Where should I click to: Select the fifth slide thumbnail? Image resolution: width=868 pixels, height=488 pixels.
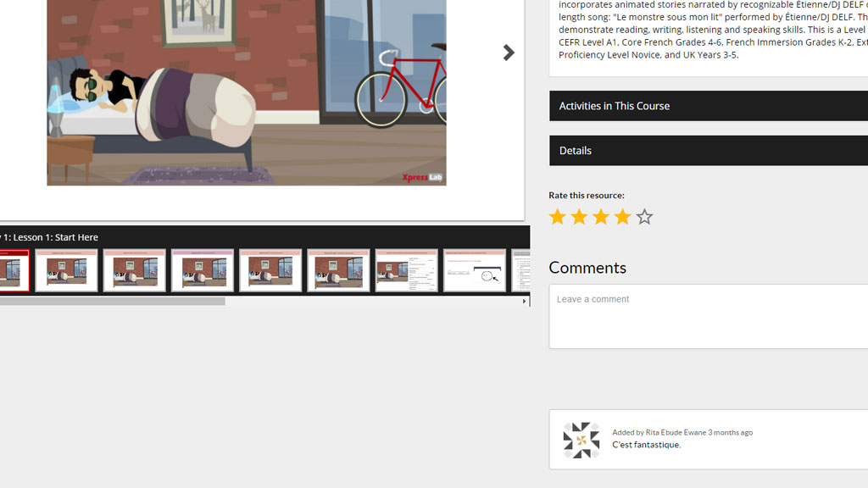click(270, 270)
